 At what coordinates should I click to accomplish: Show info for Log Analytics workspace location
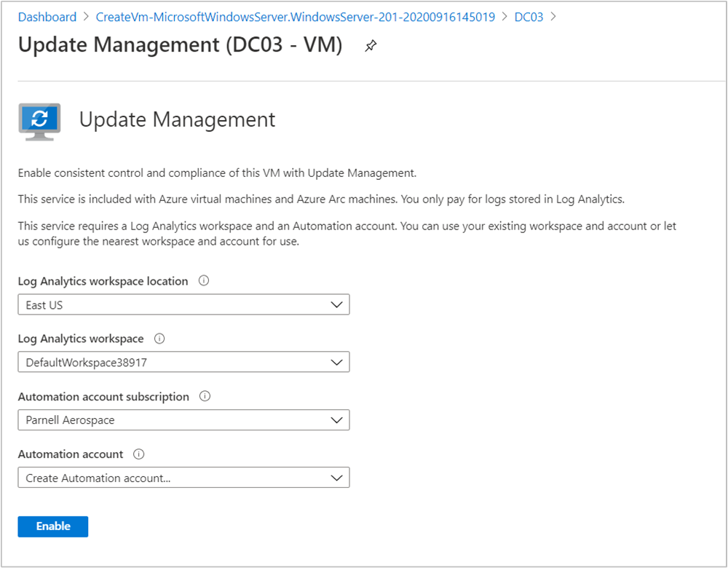coord(203,280)
